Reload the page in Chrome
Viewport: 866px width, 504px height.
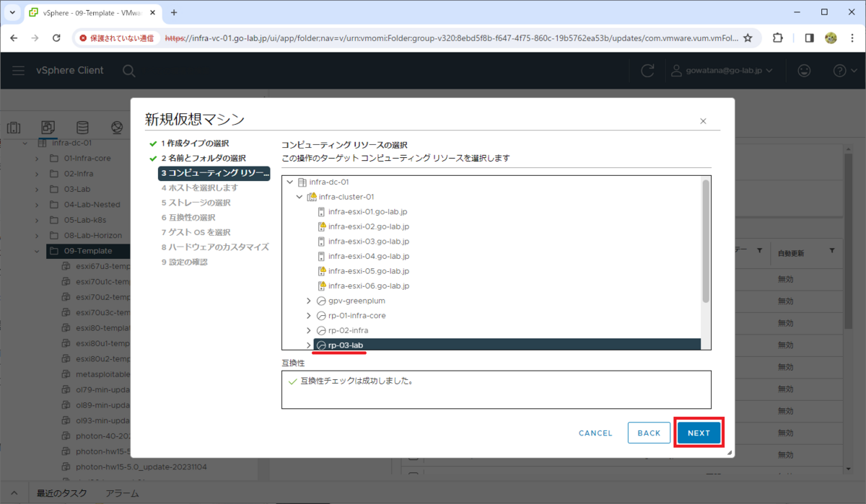(56, 37)
